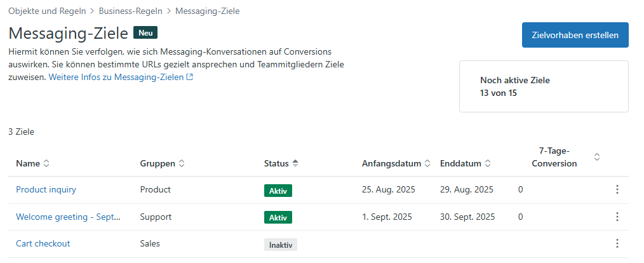Image resolution: width=644 pixels, height=263 pixels.
Task: Navigate to Business-Regeln breadcrumb
Action: [130, 11]
